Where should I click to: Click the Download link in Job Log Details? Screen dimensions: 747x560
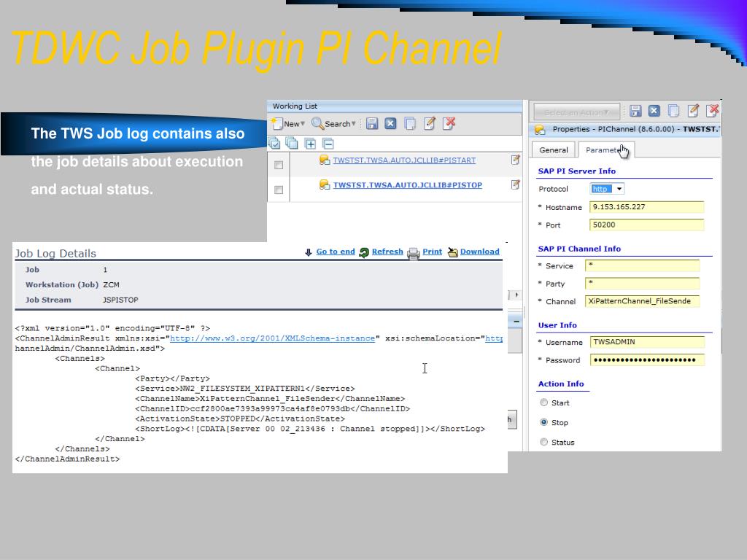click(x=480, y=252)
